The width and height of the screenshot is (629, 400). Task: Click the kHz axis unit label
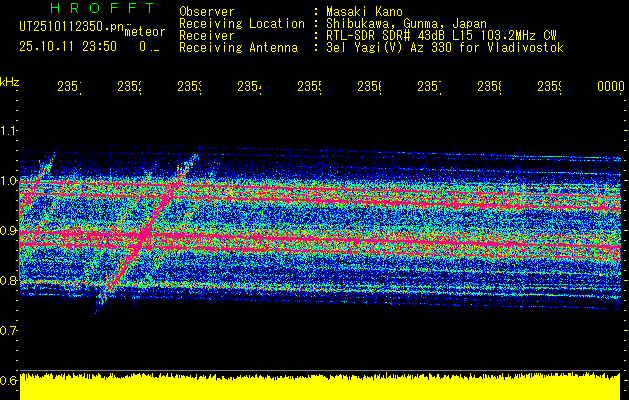pos(10,82)
